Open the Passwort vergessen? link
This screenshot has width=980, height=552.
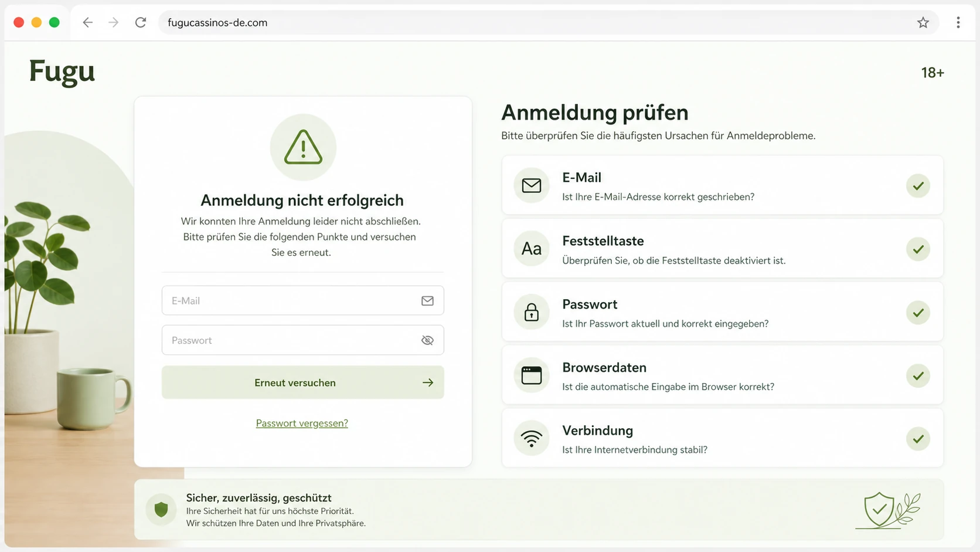pyautogui.click(x=302, y=423)
